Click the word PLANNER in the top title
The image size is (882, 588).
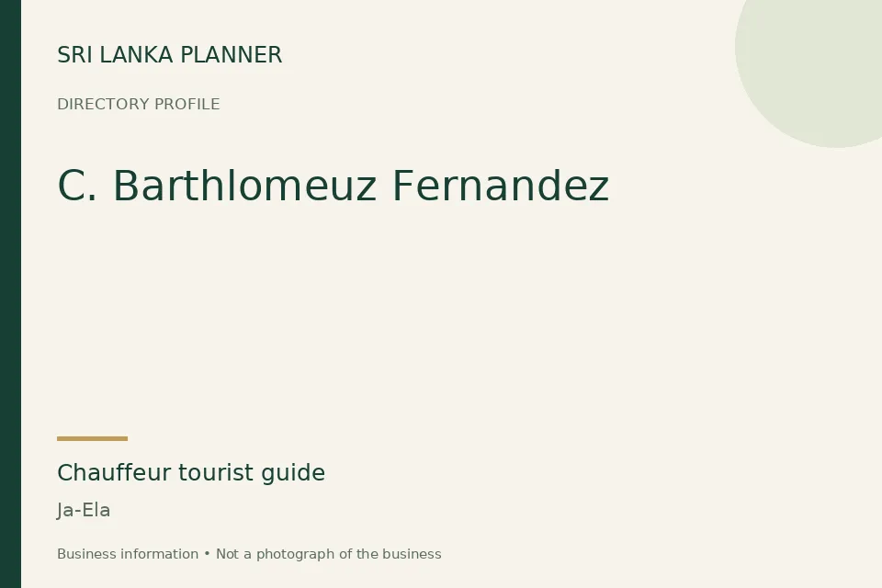[232, 55]
